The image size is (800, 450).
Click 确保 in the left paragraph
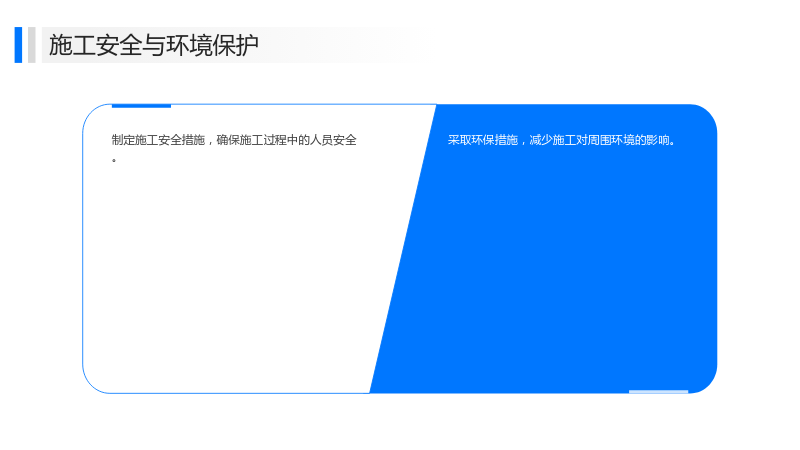pos(228,140)
